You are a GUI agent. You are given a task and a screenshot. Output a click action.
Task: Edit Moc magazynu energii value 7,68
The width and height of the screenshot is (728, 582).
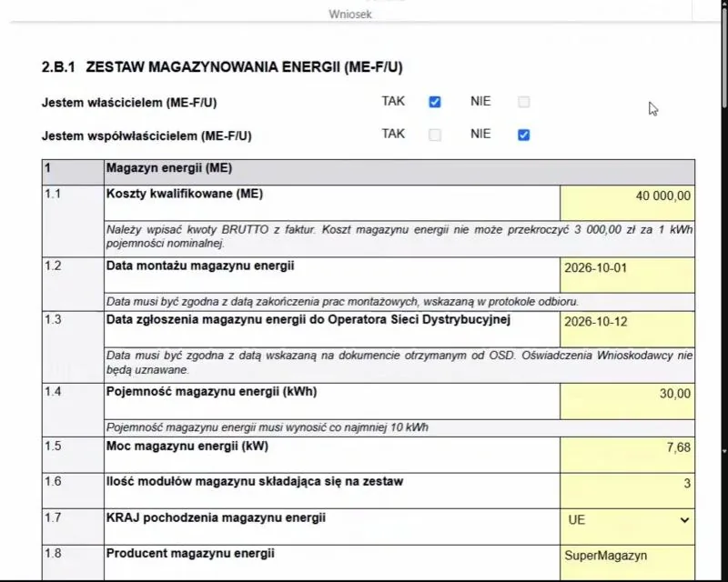(627, 455)
